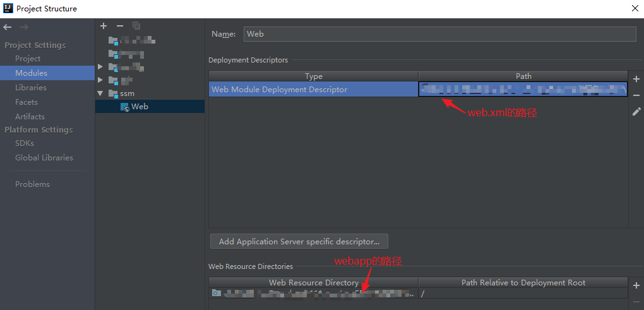The image size is (644, 310).
Task: Close the Project Structure dialog
Action: point(635,8)
